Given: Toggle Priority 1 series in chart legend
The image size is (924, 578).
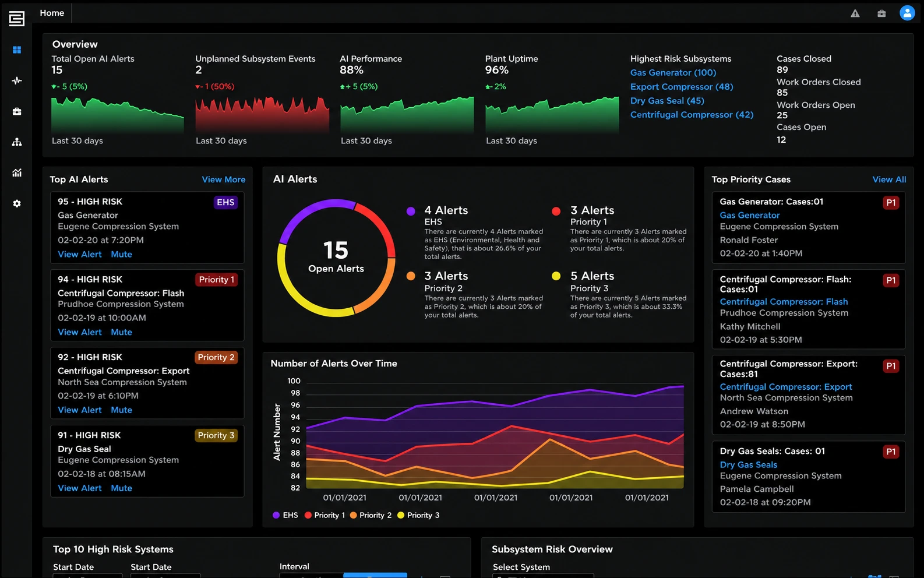Looking at the screenshot, I should (325, 515).
